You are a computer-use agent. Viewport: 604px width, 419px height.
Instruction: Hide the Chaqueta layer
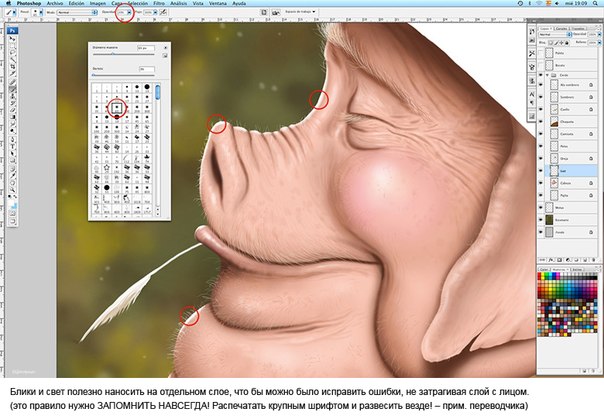pyautogui.click(x=541, y=122)
